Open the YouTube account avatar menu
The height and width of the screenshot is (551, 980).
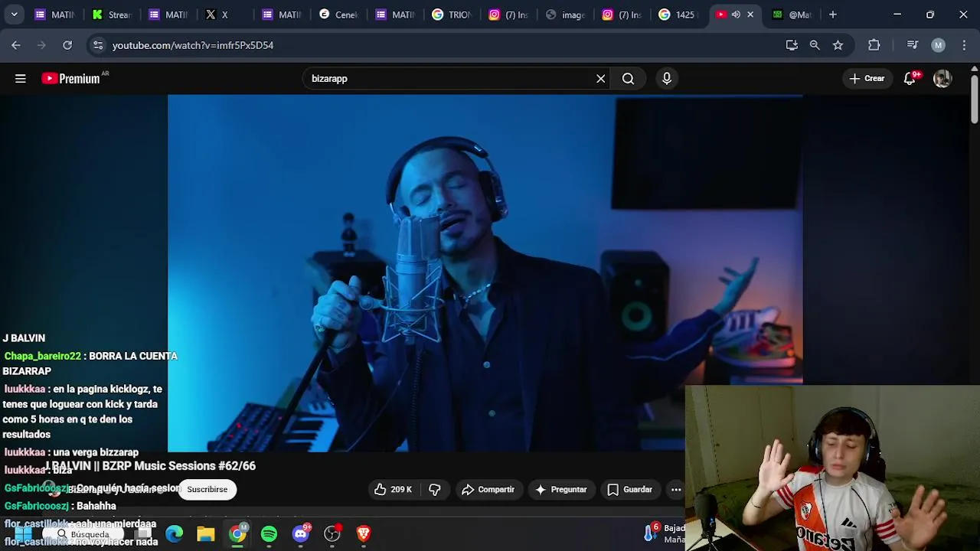[x=942, y=78]
